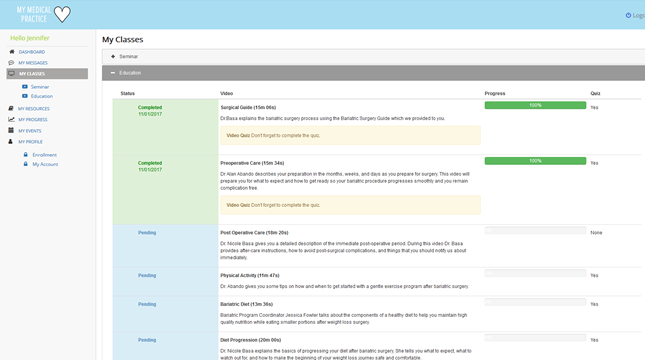The height and width of the screenshot is (360, 645).
Task: Click Completed status for Preoperative Care
Action: [150, 163]
